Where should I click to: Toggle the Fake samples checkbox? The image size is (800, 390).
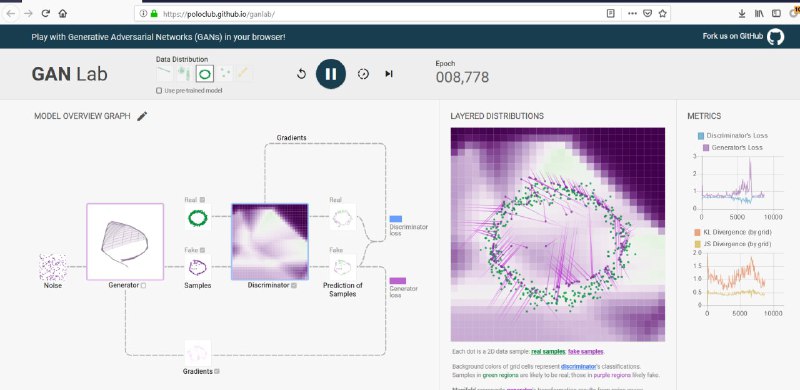203,250
